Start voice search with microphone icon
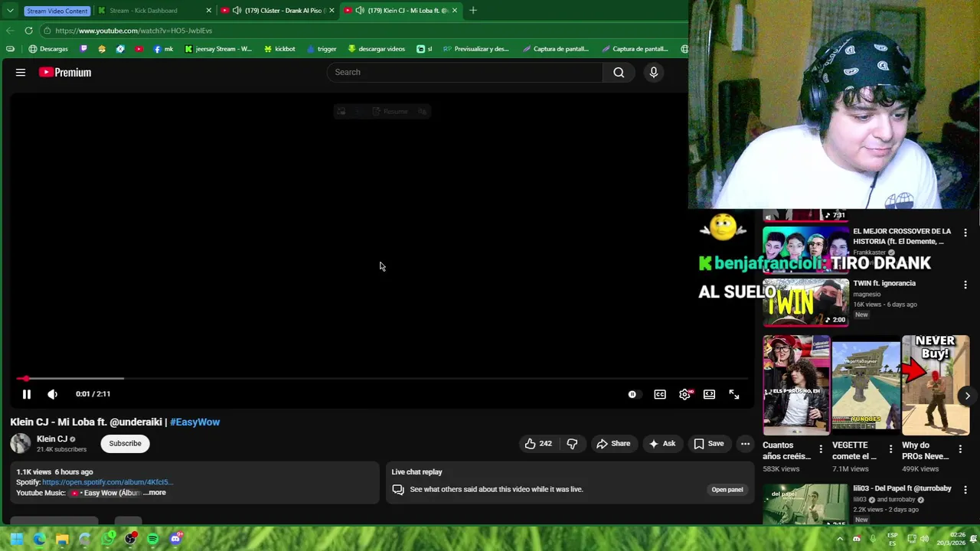The height and width of the screenshot is (551, 980). point(653,72)
